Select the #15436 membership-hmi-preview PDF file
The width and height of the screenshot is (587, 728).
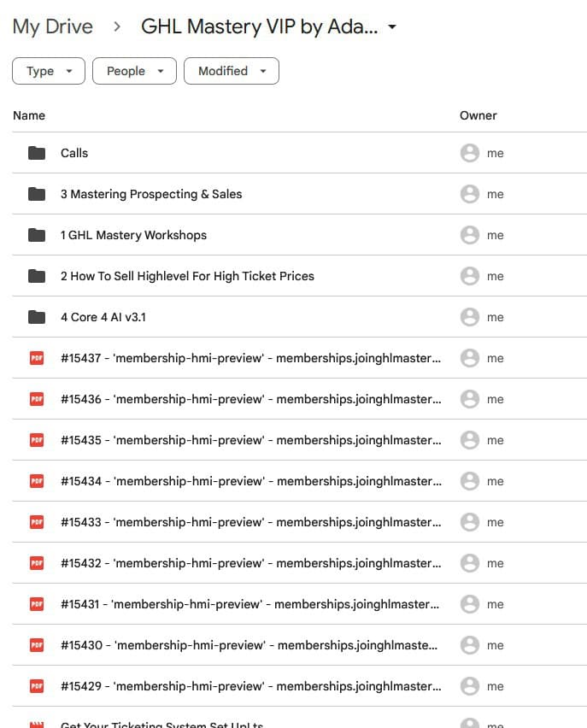tap(250, 399)
